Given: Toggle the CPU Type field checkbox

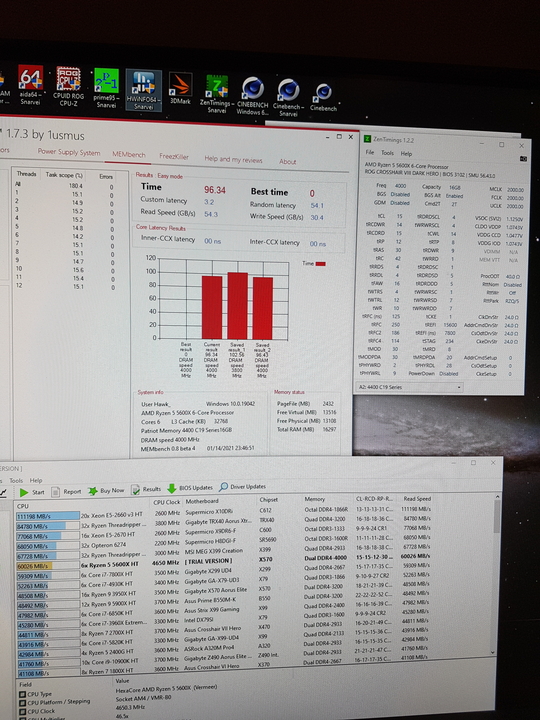Looking at the screenshot, I should (22, 694).
